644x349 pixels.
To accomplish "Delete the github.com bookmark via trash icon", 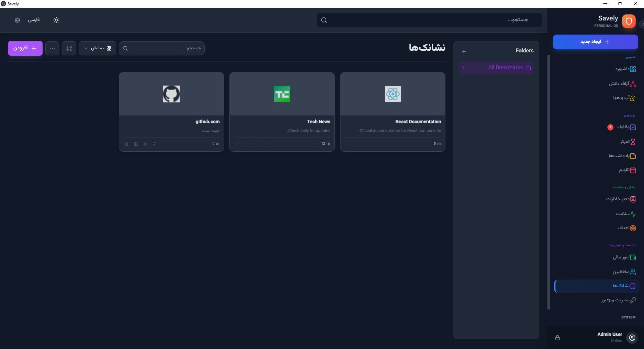I will 126,144.
